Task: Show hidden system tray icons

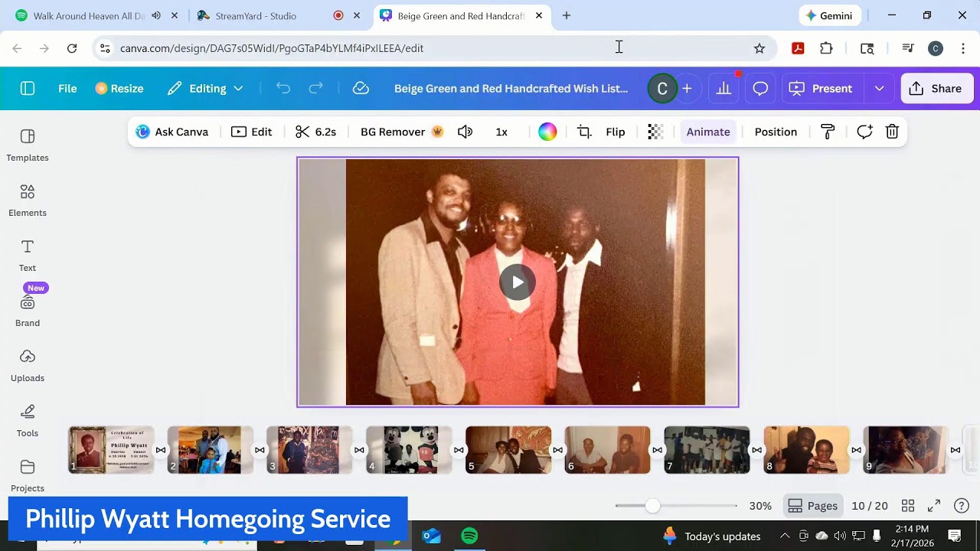Action: (785, 536)
